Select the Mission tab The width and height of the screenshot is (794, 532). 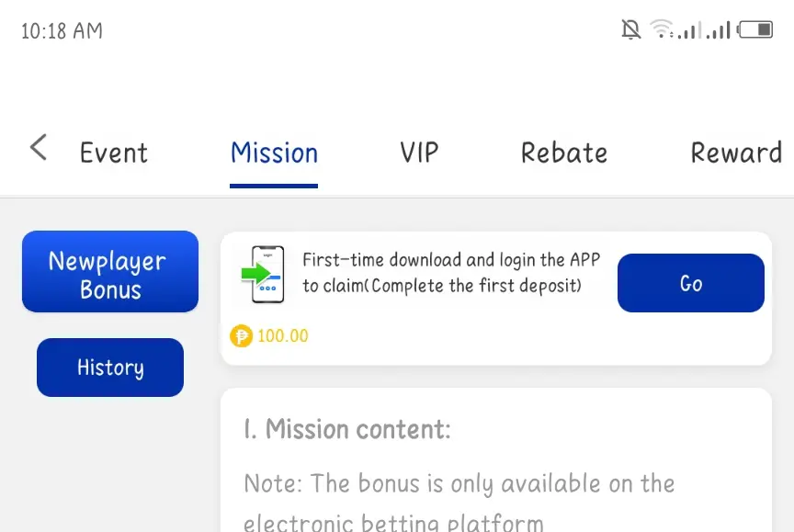point(274,153)
